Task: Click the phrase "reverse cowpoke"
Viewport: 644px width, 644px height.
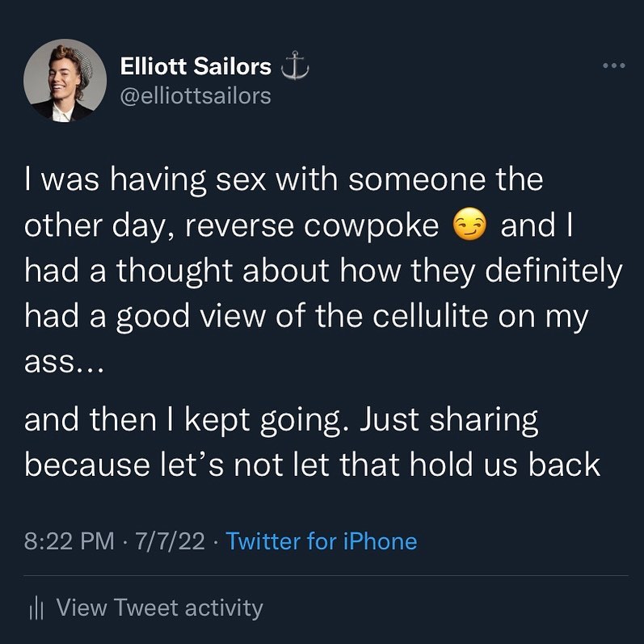Action: [x=312, y=226]
